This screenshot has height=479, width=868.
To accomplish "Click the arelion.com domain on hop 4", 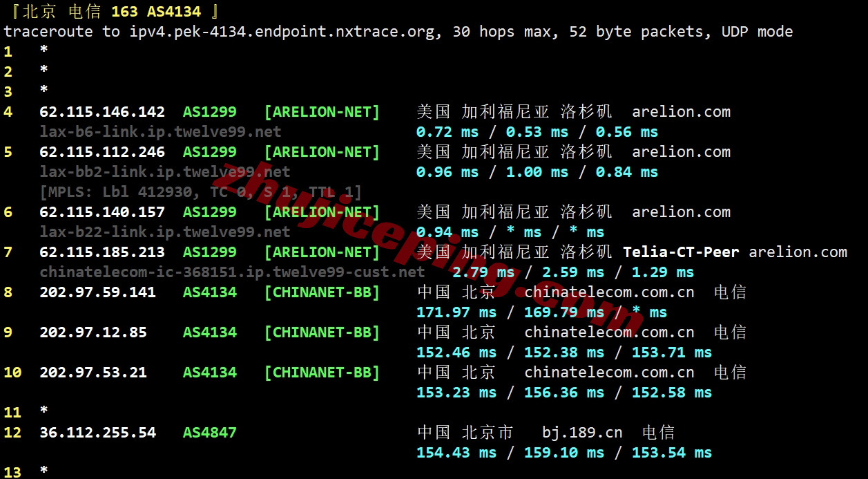I will (681, 111).
